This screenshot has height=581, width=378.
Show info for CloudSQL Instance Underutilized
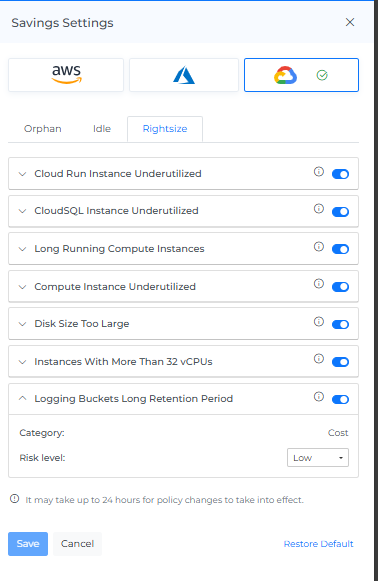click(x=319, y=209)
